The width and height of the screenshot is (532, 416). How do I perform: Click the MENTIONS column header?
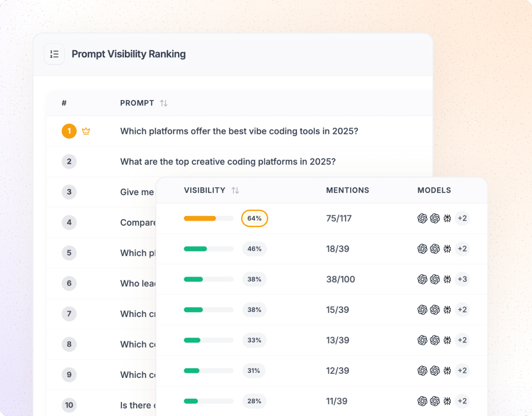pyautogui.click(x=347, y=190)
